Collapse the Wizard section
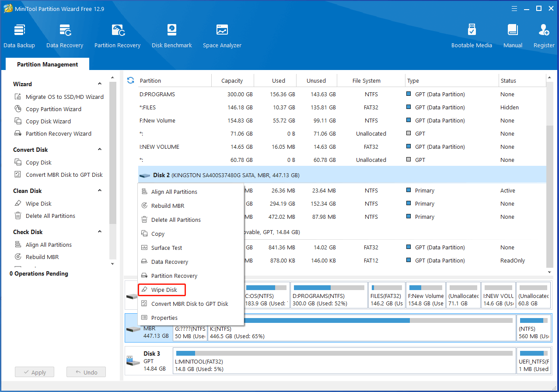559x392 pixels. pos(100,84)
